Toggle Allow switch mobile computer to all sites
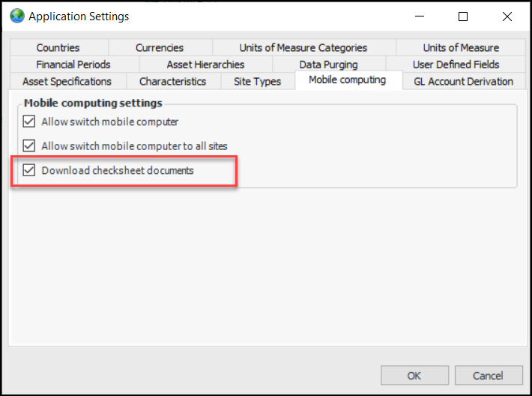The image size is (532, 396). pyautogui.click(x=30, y=146)
